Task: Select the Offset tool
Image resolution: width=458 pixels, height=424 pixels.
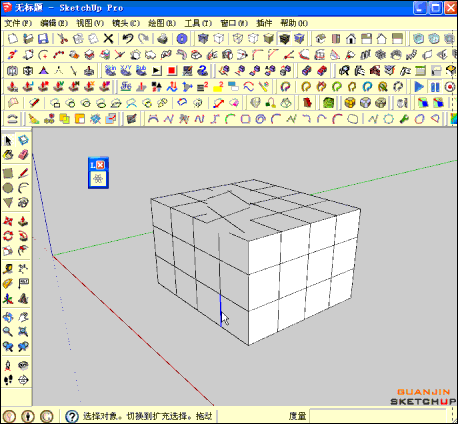Action: (23, 250)
